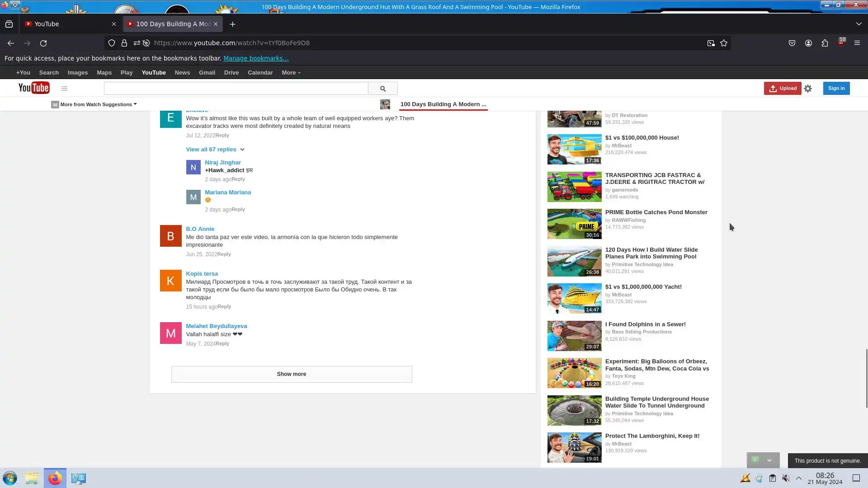This screenshot has width=868, height=488.
Task: Open Firefox account icon in toolbar
Action: tap(808, 43)
